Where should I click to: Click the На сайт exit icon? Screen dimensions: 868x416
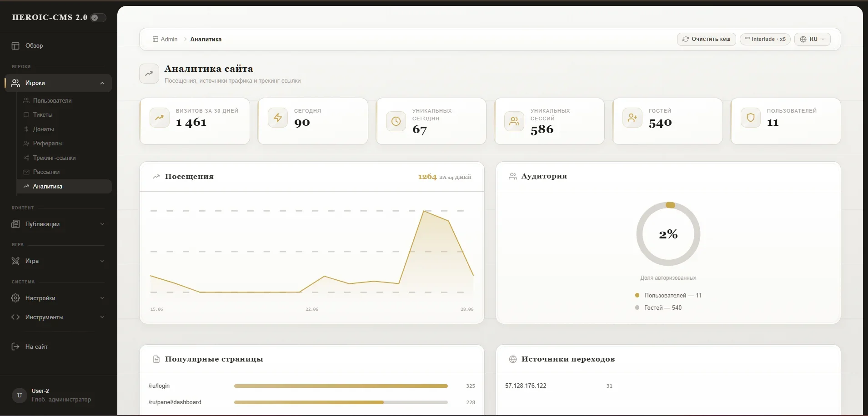pos(15,347)
